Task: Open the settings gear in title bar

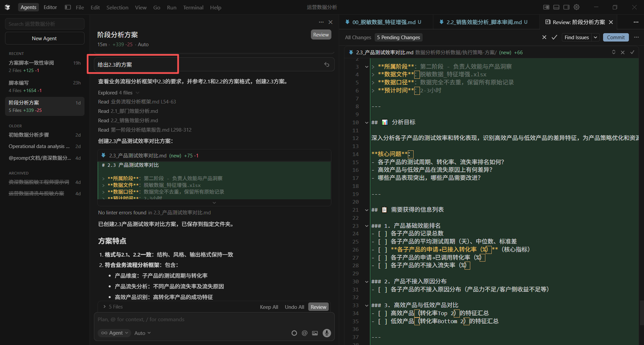Action: tap(577, 7)
